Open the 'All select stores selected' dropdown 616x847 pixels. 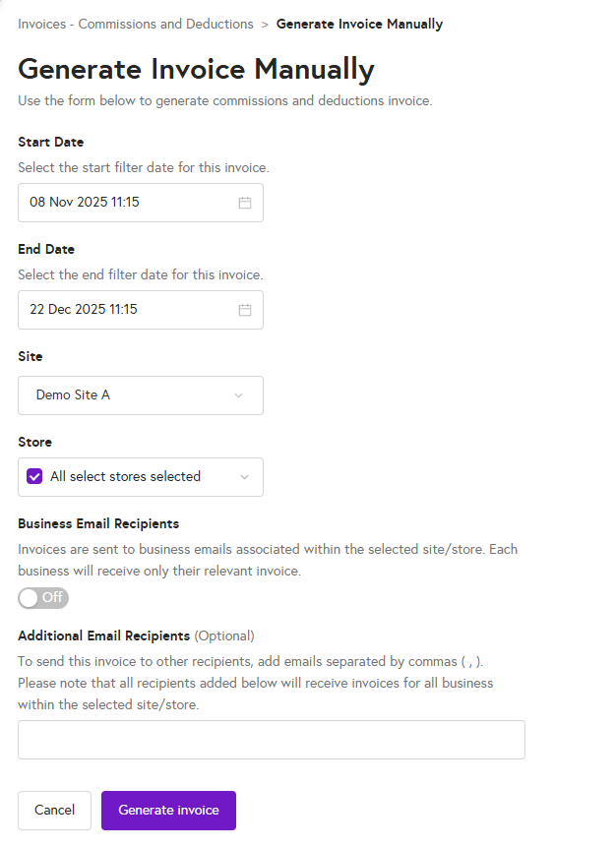[126, 477]
